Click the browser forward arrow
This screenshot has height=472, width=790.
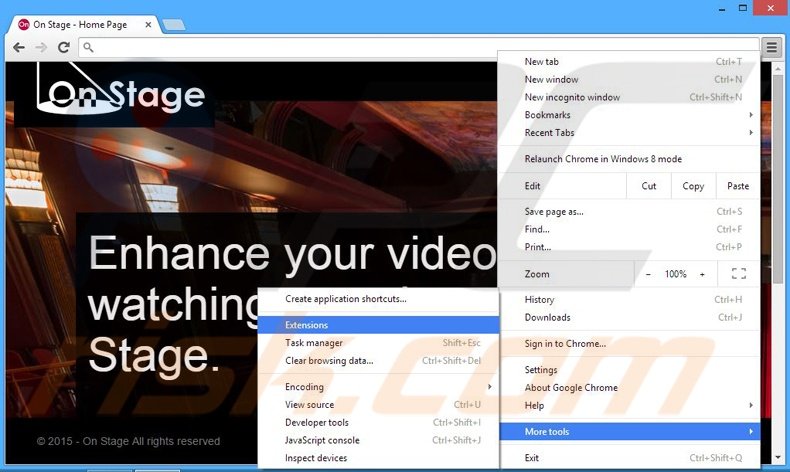point(41,47)
